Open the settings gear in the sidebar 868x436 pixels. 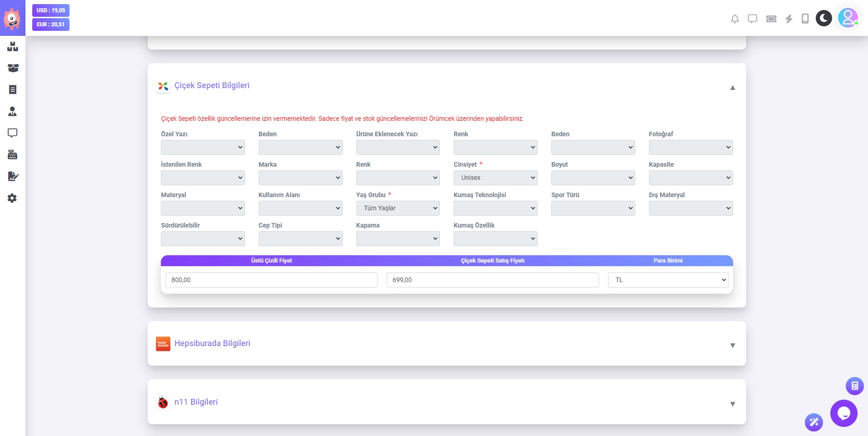click(x=13, y=198)
